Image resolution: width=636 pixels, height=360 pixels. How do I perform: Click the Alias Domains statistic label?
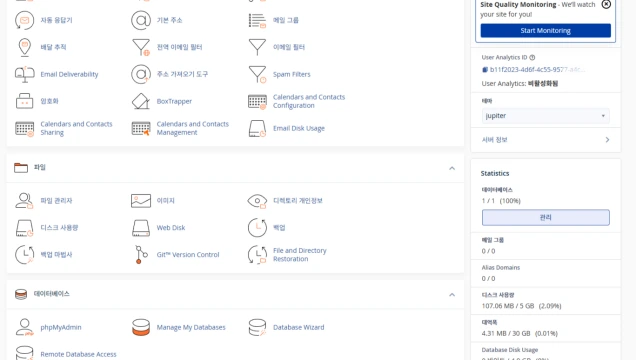click(x=501, y=268)
